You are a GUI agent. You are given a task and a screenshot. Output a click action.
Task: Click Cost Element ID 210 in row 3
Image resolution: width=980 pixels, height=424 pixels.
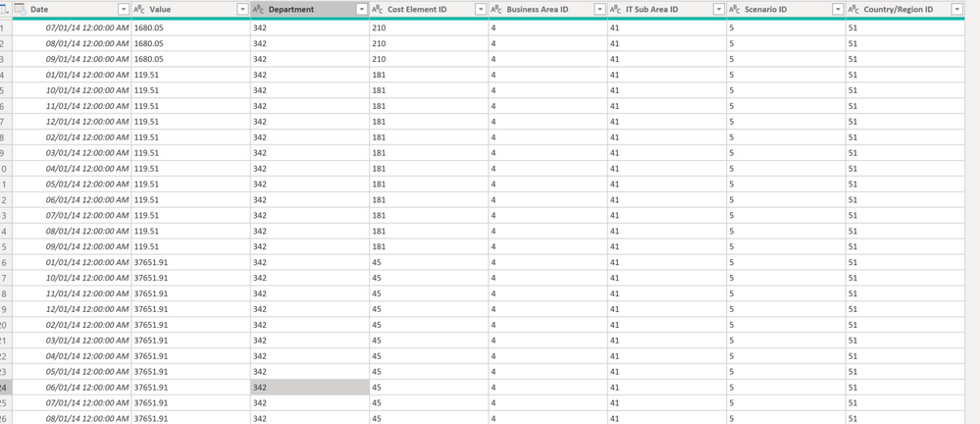coord(429,59)
